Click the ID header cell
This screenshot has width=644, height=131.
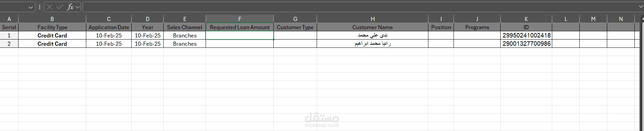[526, 27]
